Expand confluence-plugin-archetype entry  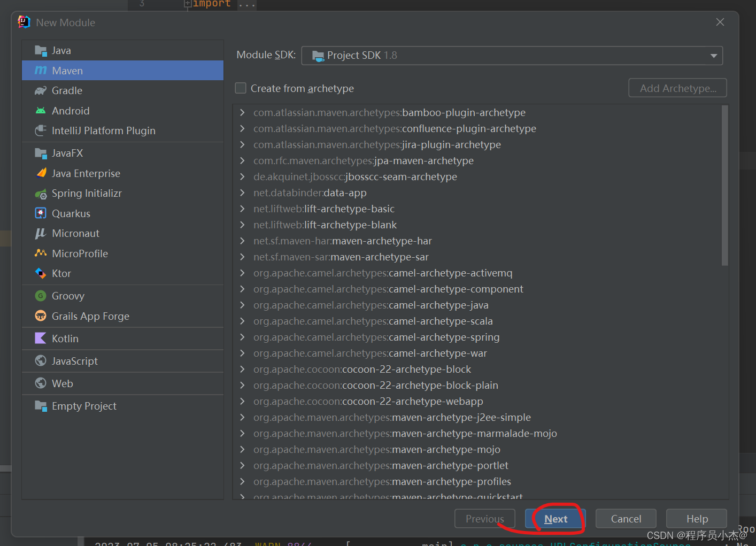coord(242,128)
